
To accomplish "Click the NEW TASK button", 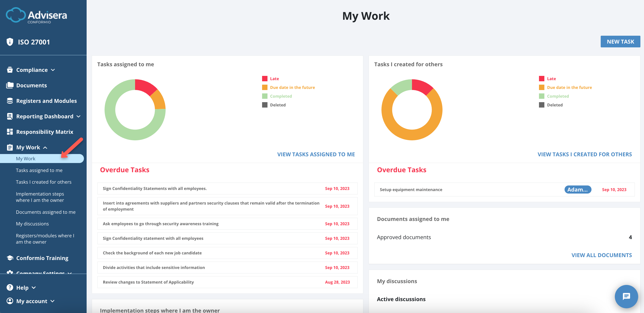I will coord(620,42).
